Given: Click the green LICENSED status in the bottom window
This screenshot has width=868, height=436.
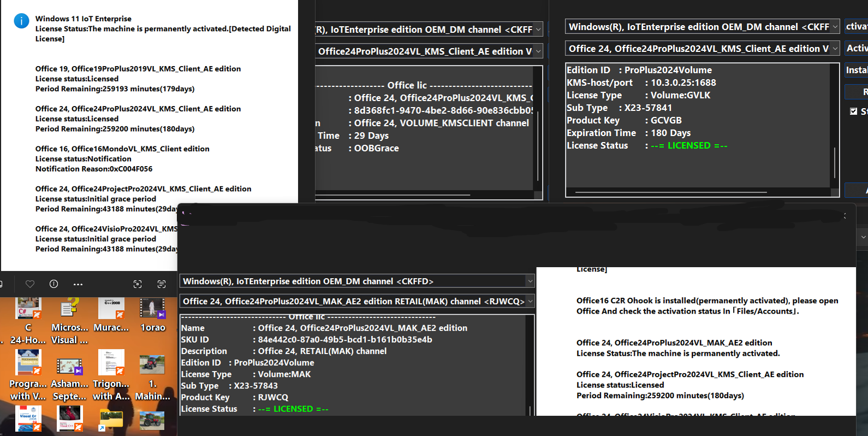Looking at the screenshot, I should click(x=293, y=409).
